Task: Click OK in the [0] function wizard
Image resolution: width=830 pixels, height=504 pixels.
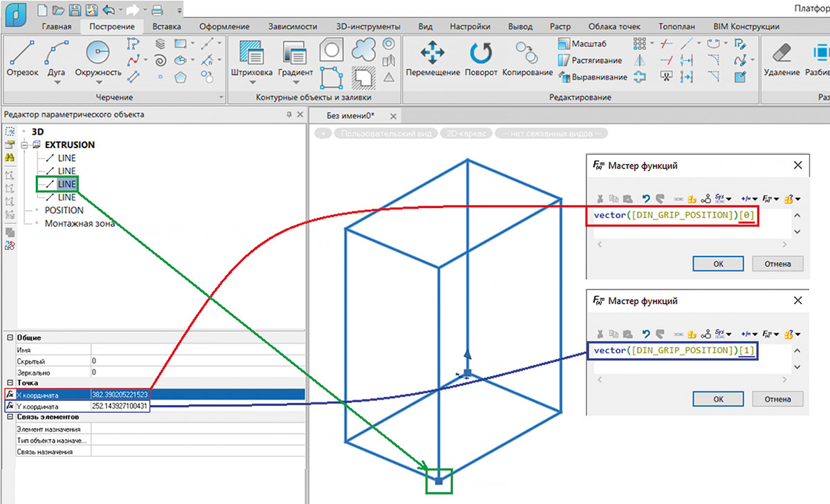Action: click(718, 263)
